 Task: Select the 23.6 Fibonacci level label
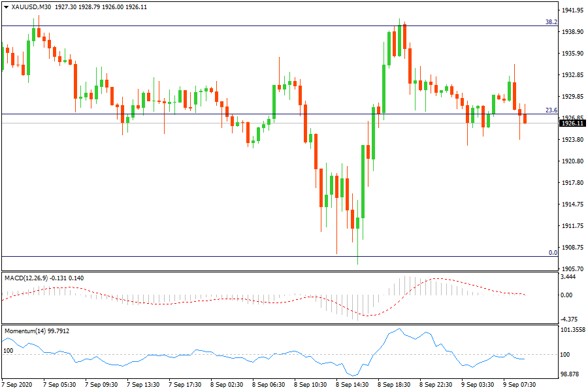click(x=551, y=110)
